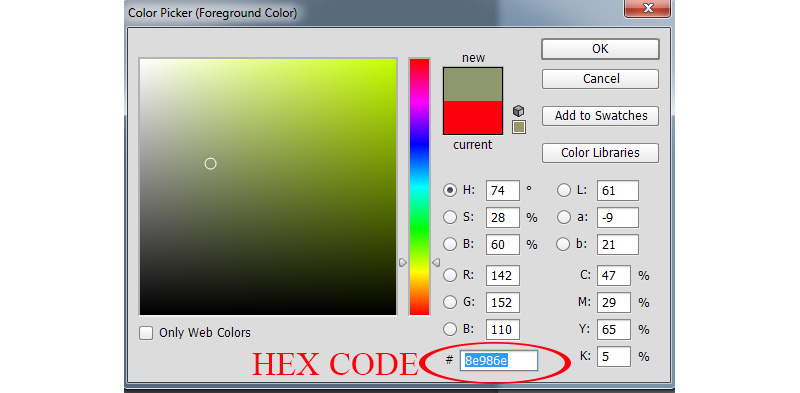800x393 pixels.
Task: Select the R red radio button
Action: [450, 276]
